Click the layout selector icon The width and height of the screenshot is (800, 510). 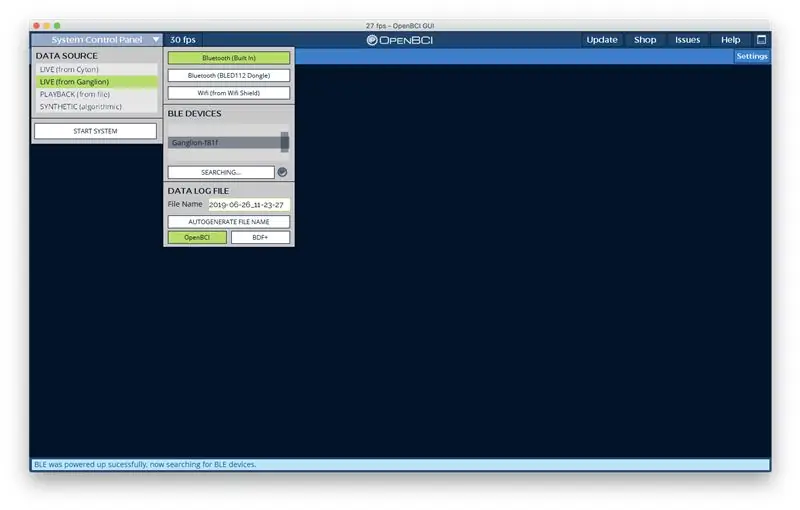click(x=761, y=40)
